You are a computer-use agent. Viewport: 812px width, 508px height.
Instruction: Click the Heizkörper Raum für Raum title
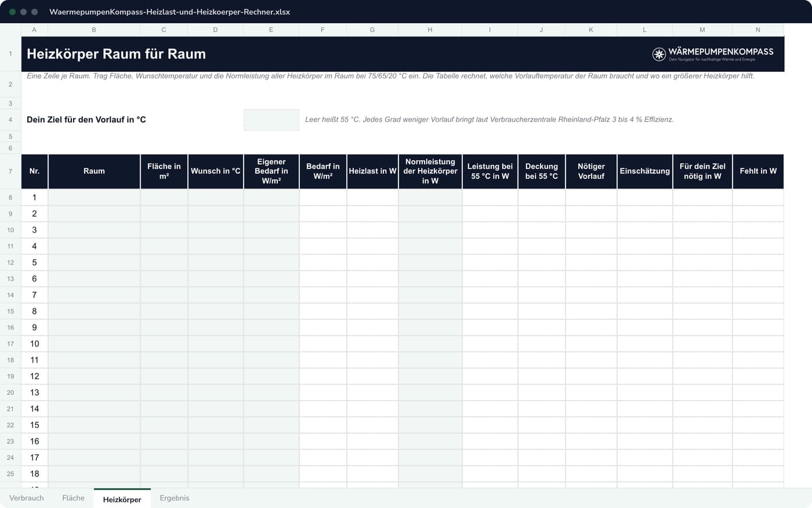point(116,54)
